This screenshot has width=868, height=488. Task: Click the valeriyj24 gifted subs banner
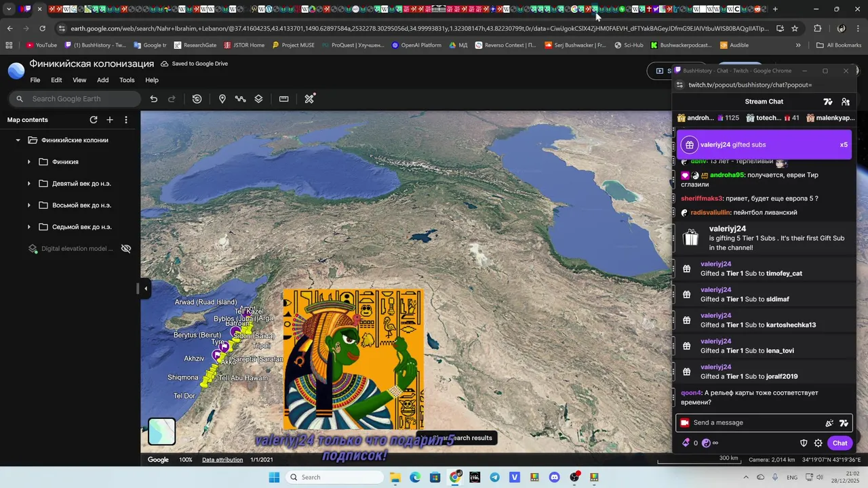click(764, 145)
